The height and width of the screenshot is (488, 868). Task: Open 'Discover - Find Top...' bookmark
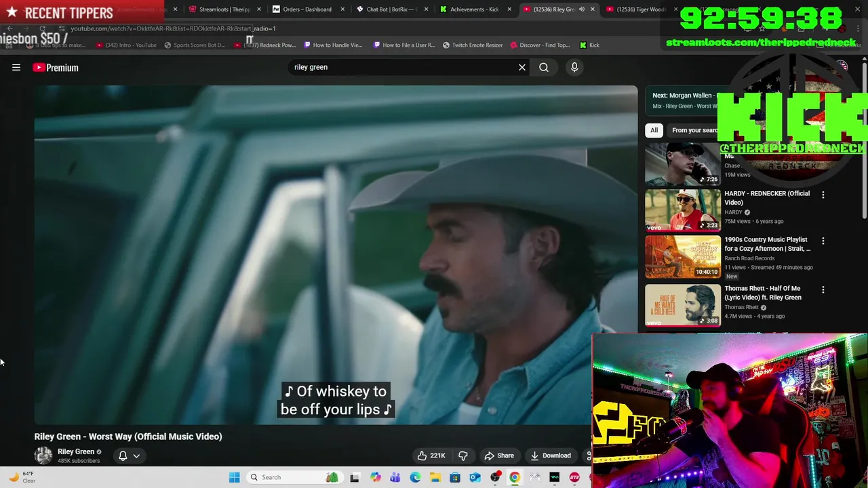pos(540,45)
